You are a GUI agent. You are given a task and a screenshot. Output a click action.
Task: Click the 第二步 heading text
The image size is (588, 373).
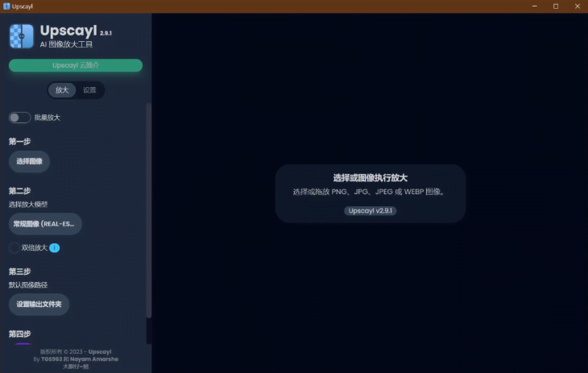coord(20,191)
